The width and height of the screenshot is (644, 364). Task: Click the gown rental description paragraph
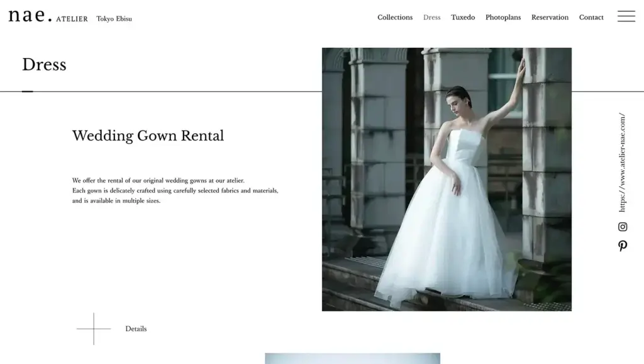pos(175,190)
